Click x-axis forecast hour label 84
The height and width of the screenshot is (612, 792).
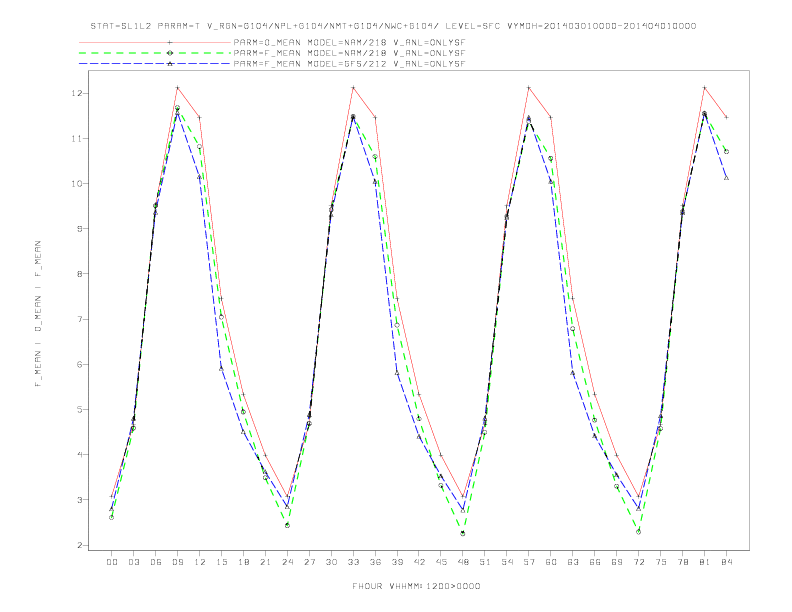click(727, 562)
